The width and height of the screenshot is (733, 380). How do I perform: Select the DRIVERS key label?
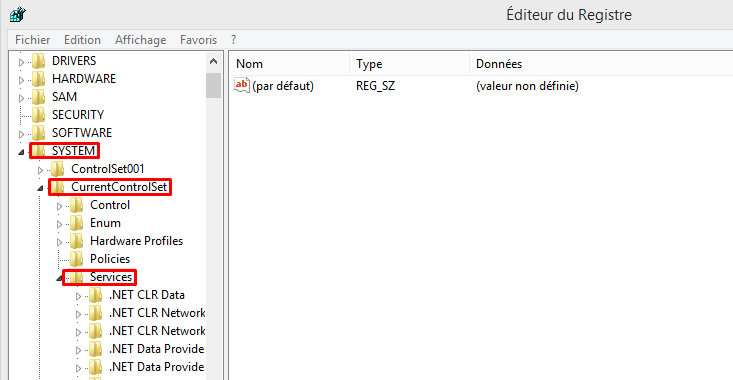point(74,61)
